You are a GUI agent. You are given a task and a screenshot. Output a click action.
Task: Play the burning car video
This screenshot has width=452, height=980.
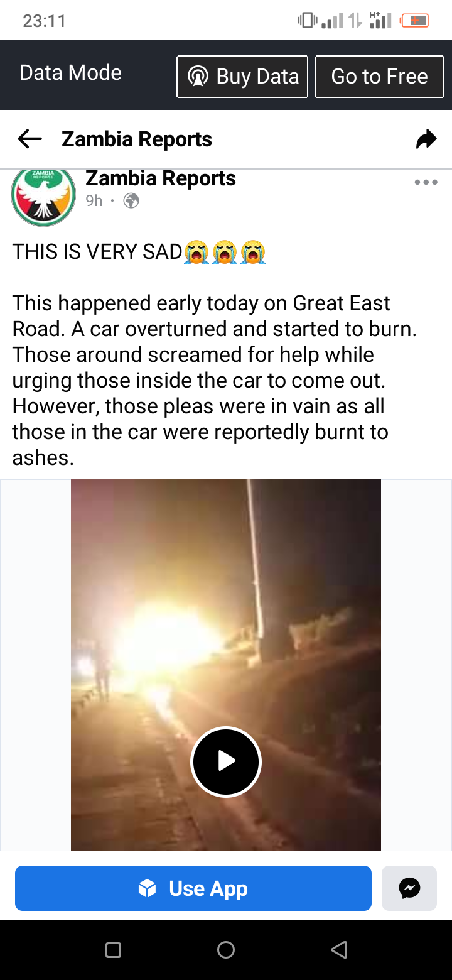226,761
